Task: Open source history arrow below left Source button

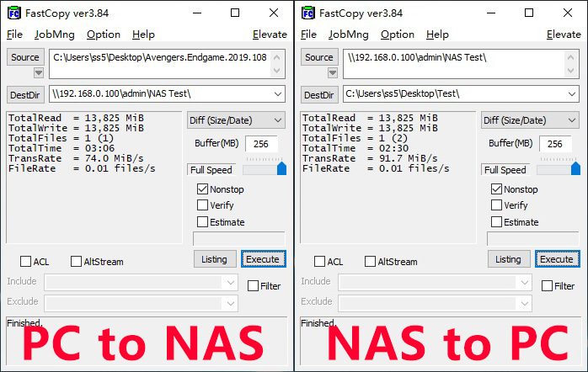Action: 38,72
